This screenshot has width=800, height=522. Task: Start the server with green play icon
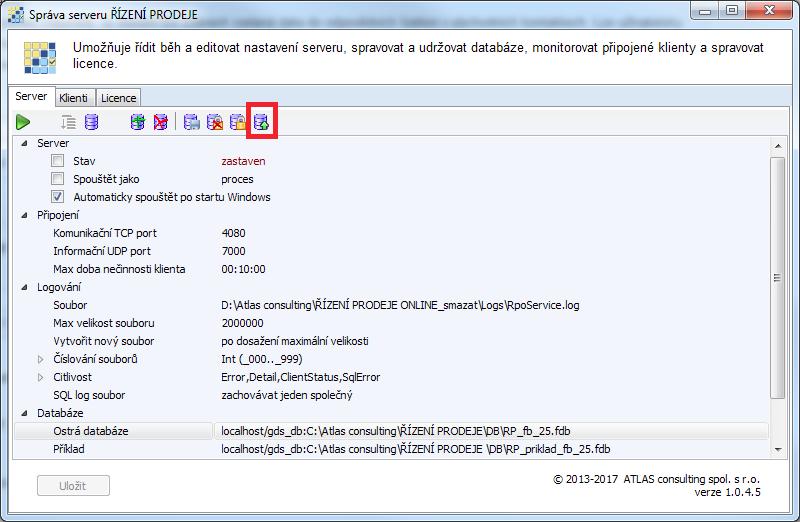point(23,122)
